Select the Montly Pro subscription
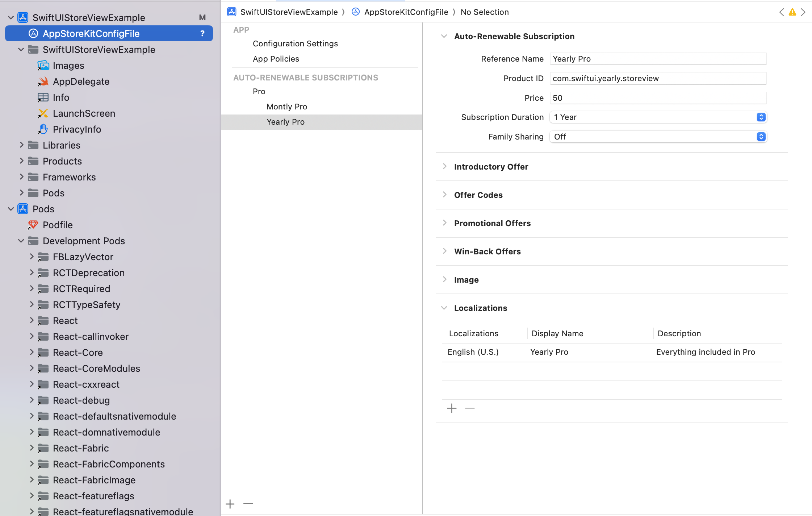 287,107
